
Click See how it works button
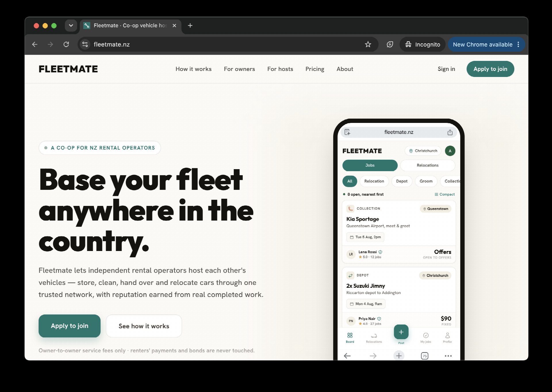144,326
